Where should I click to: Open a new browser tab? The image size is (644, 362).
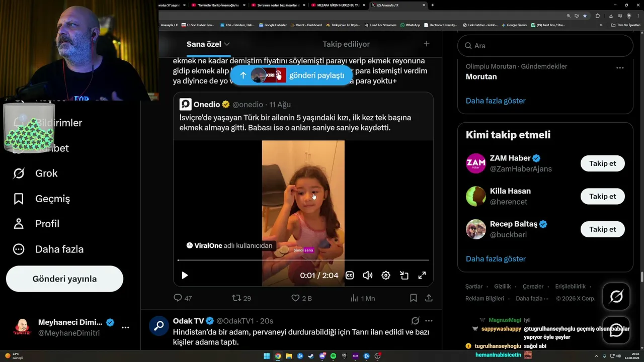click(x=433, y=5)
